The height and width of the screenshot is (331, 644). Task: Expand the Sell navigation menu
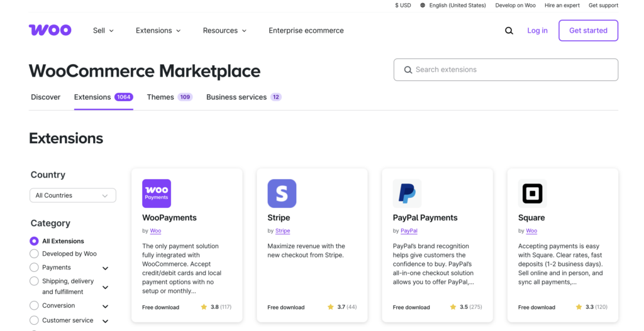click(103, 30)
